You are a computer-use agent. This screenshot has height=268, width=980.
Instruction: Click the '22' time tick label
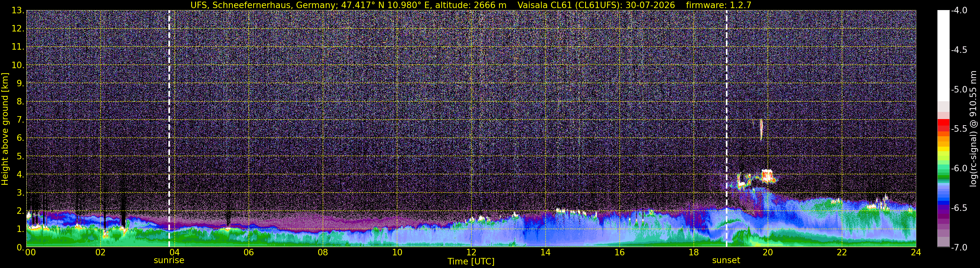point(842,252)
